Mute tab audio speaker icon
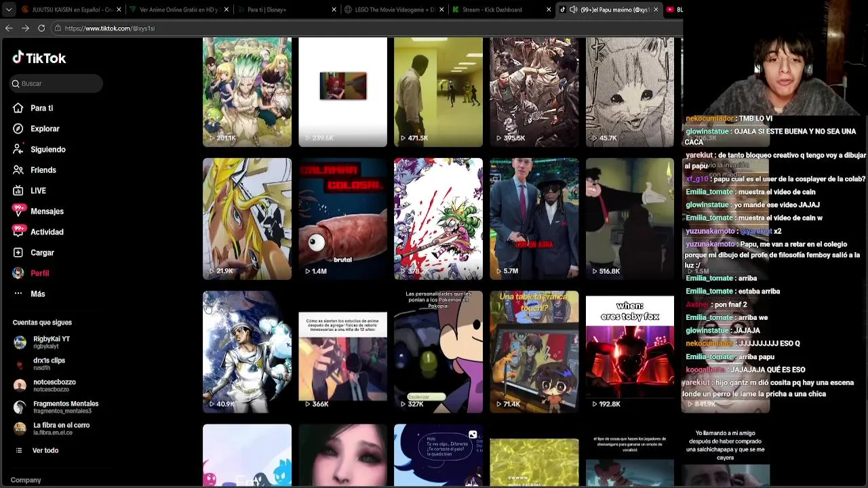Viewport: 868px width, 488px height. coord(573,9)
